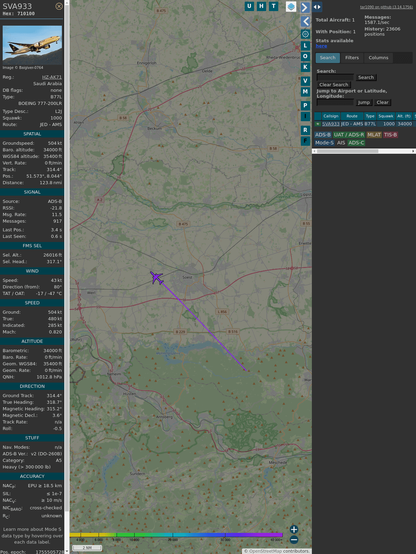Toggle the M map option
This screenshot has width=416, height=554.
(305, 92)
